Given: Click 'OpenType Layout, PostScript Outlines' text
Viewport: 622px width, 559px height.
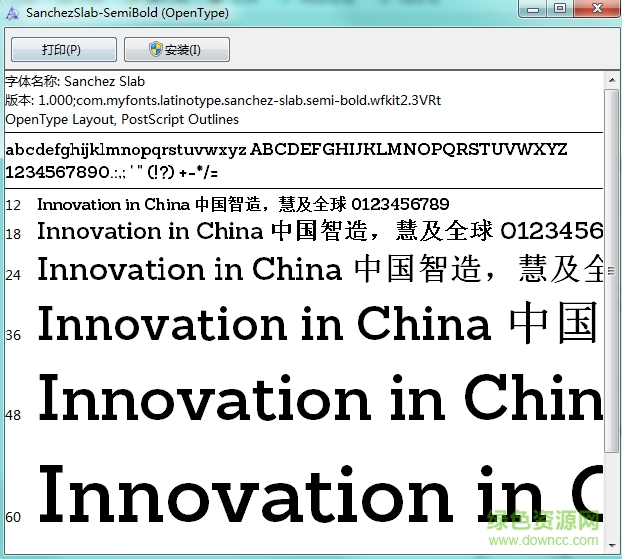Looking at the screenshot, I should tap(122, 119).
